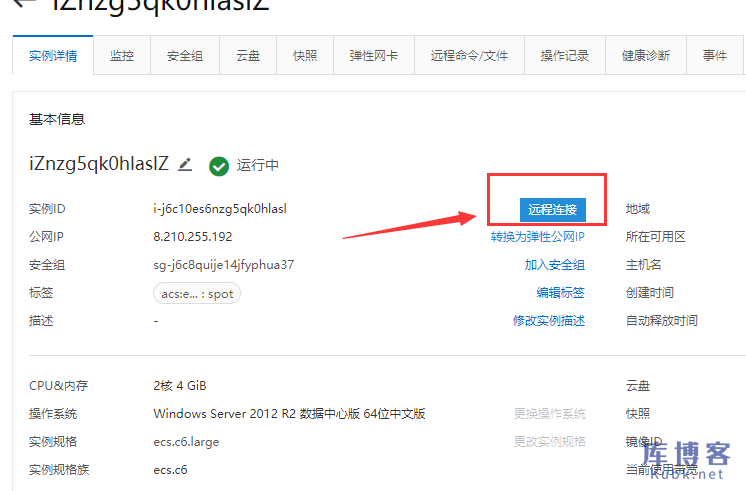This screenshot has width=746, height=491.
Task: Click the 实例规格 field label
Action: 53,442
